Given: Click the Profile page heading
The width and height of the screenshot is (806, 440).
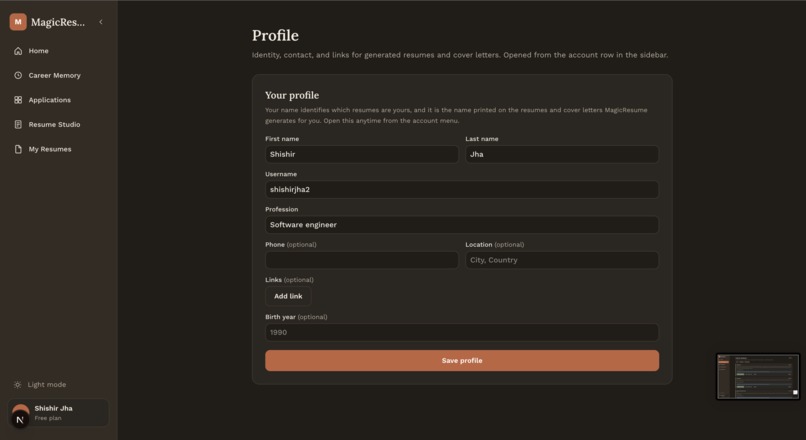Looking at the screenshot, I should point(275,35).
